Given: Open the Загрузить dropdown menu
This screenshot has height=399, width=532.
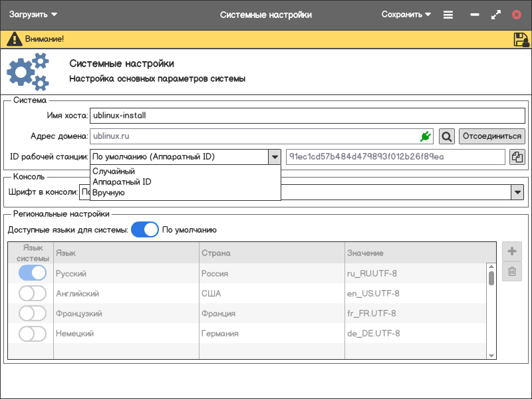Looking at the screenshot, I should click(x=33, y=15).
